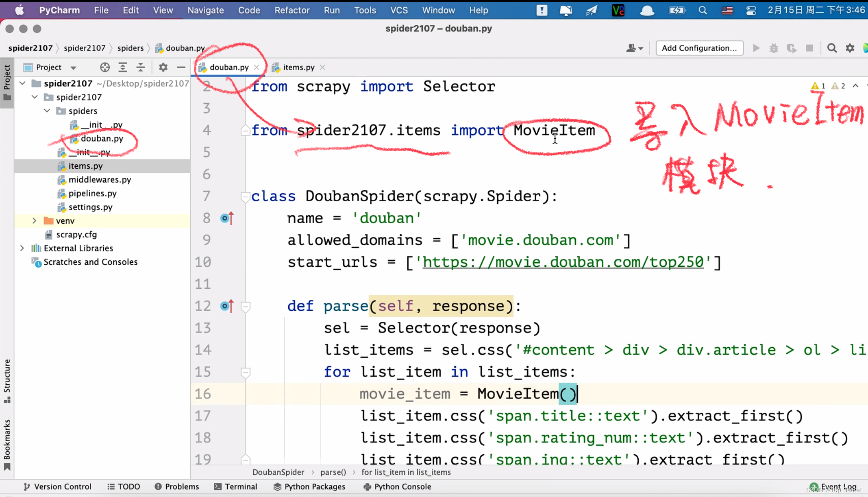Click the Search Everywhere magnifier in toolbar
The image size is (868, 497).
(x=832, y=48)
